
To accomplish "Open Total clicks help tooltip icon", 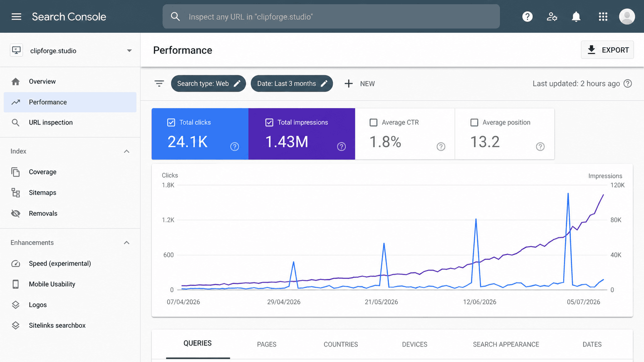I will (235, 147).
